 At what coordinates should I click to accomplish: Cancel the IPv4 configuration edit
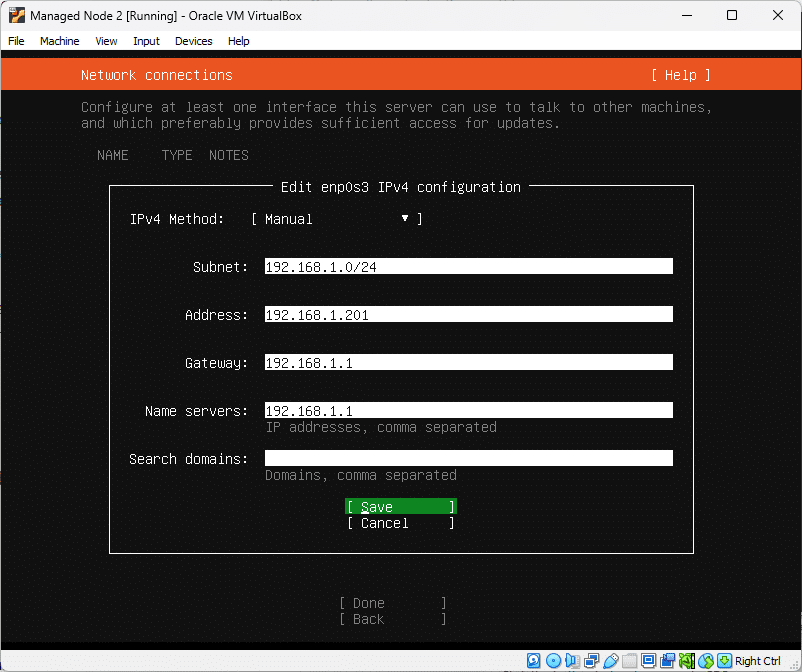400,523
